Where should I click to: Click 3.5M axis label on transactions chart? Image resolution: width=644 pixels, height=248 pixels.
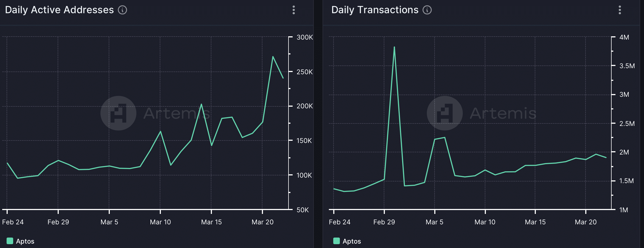[x=627, y=66]
